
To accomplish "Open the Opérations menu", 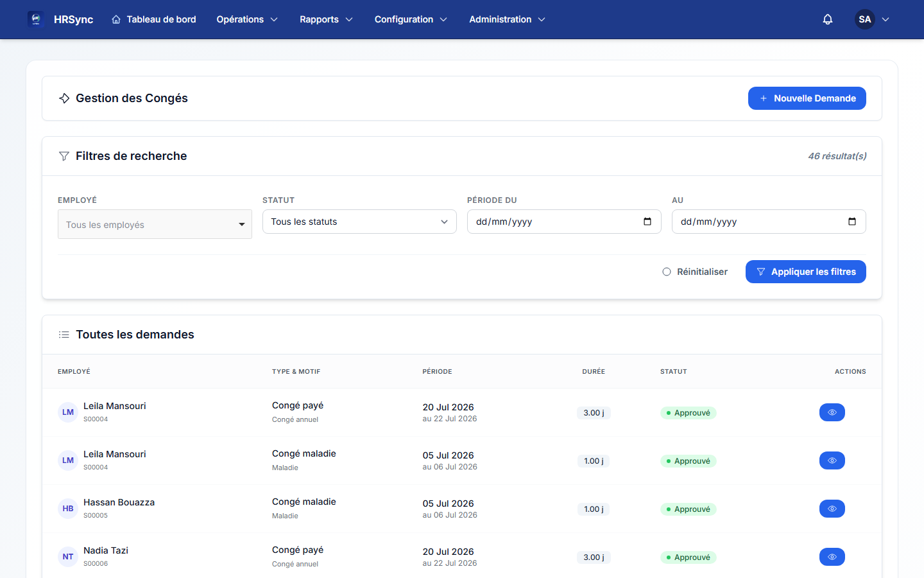I will tap(247, 19).
